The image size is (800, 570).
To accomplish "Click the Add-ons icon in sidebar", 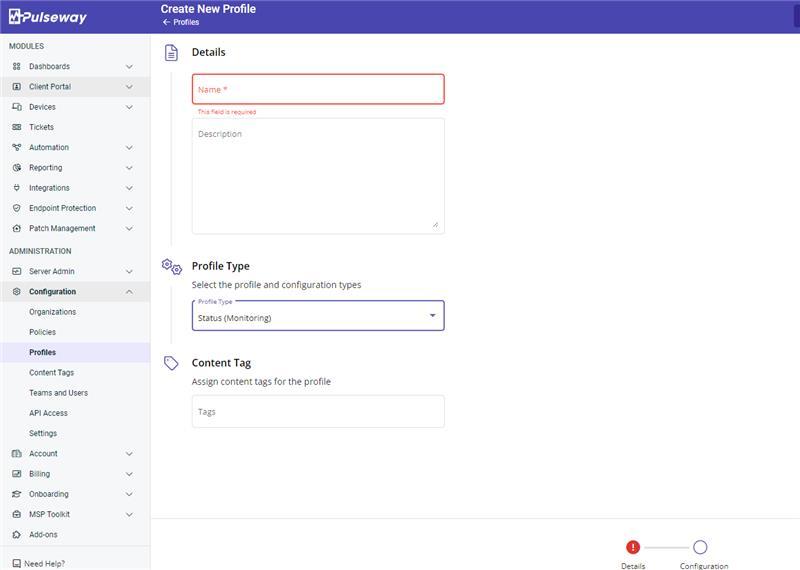I will (17, 535).
